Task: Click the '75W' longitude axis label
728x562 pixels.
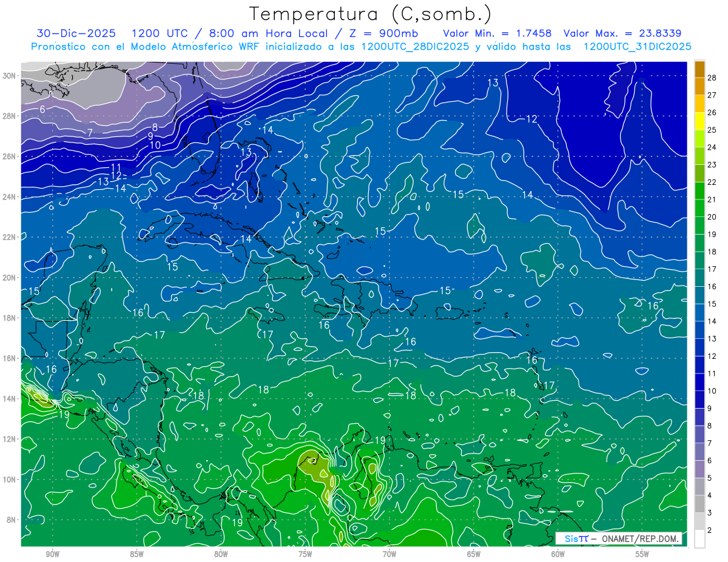Action: coord(305,554)
